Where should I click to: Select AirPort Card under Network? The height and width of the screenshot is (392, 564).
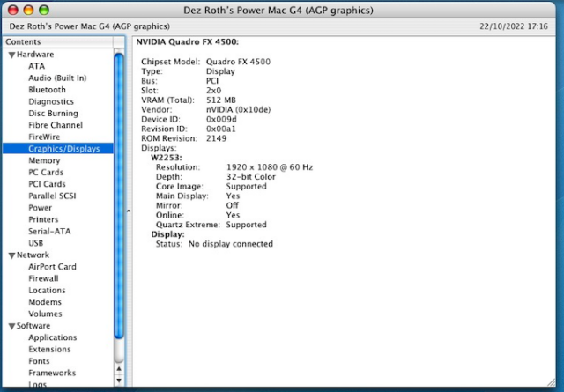point(53,267)
